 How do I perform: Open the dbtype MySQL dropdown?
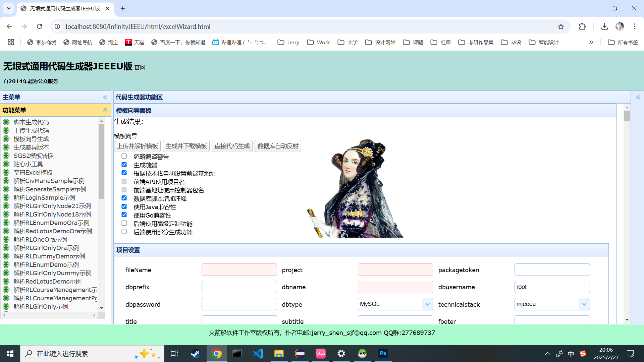pos(427,304)
